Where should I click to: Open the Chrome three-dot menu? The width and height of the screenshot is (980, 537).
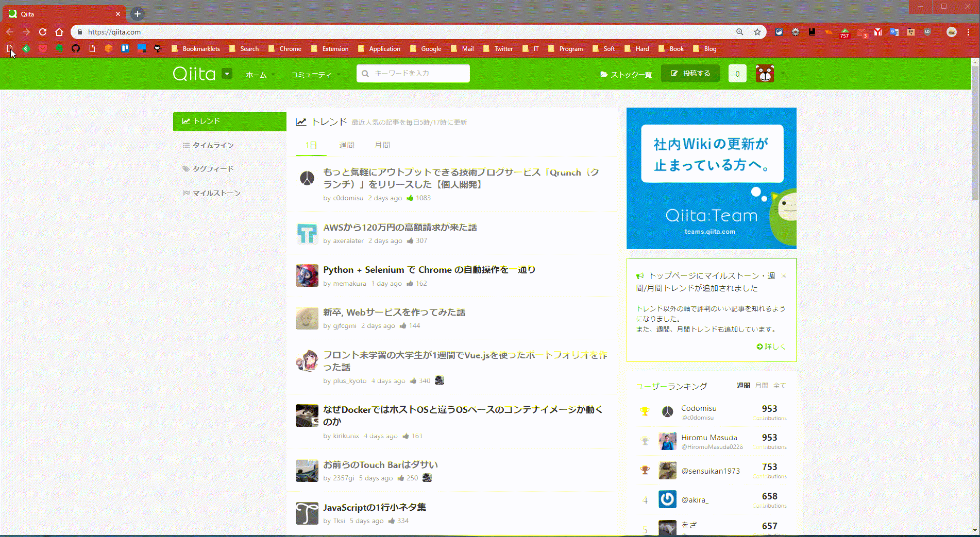969,32
